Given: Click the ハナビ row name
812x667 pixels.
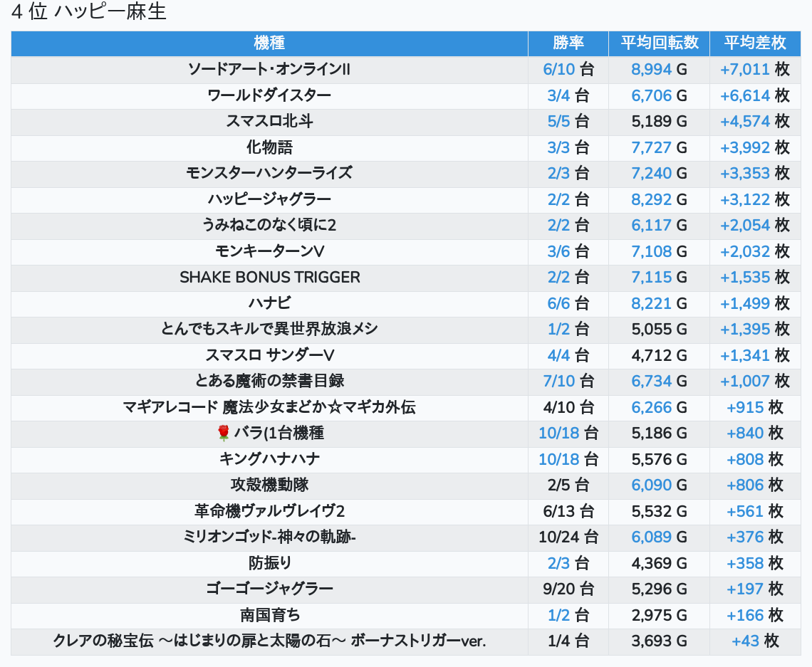Looking at the screenshot, I should point(269,303).
